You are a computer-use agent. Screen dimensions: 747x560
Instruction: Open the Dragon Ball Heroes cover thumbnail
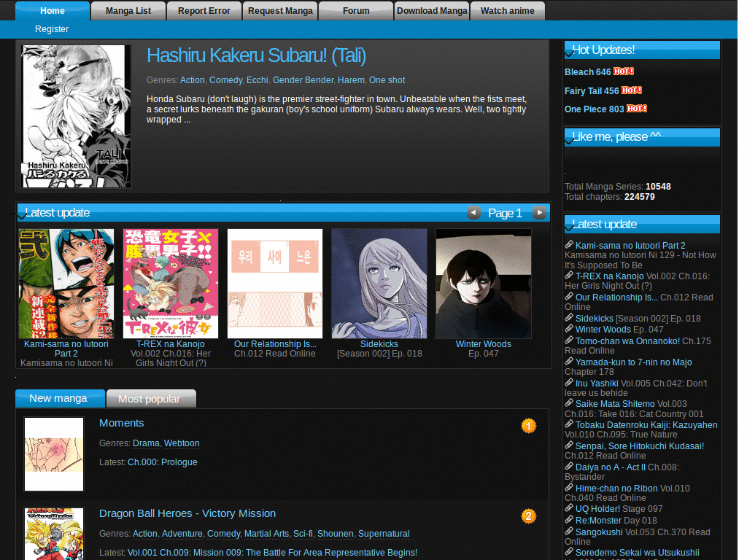(x=54, y=534)
